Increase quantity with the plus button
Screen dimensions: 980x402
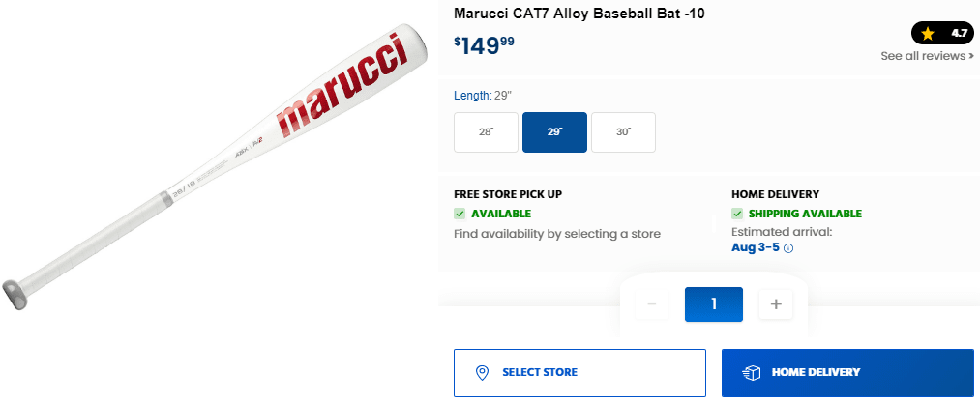[775, 304]
